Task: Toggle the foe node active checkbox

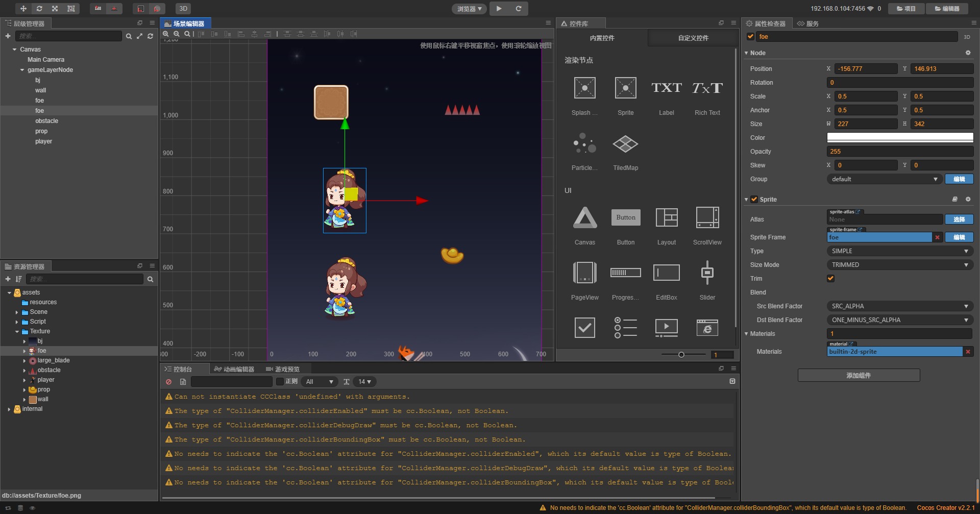Action: [x=750, y=37]
